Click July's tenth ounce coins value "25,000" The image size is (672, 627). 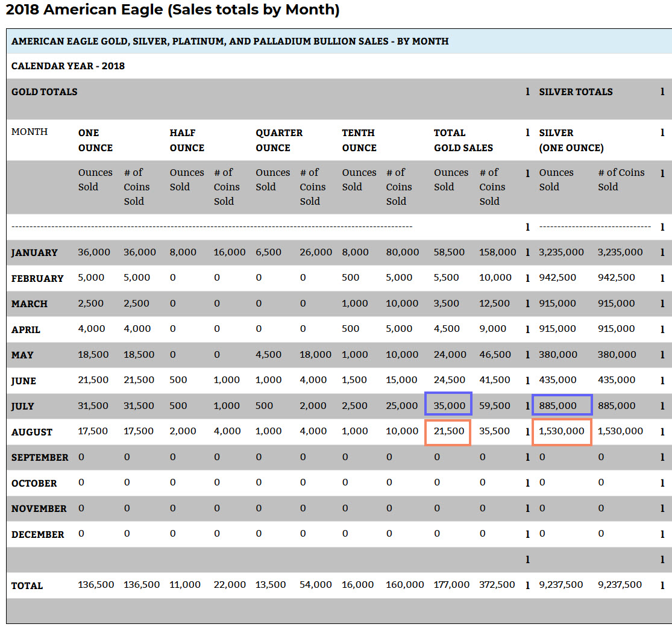point(402,405)
